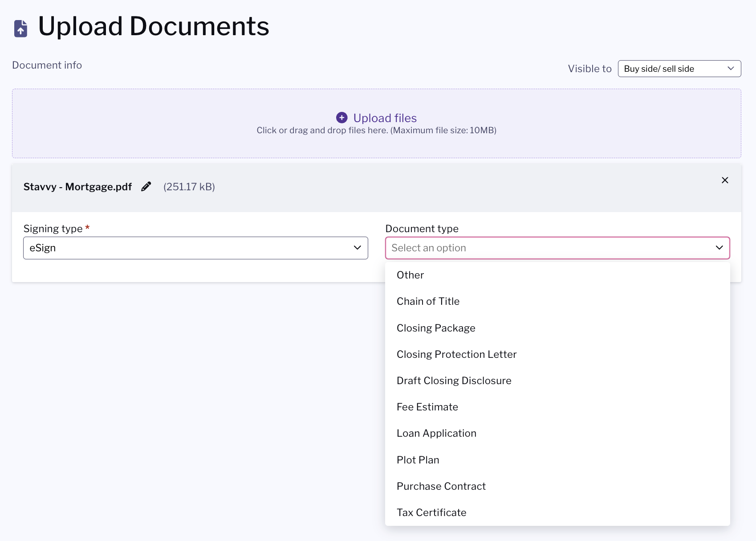
Task: Click the drag and drop instruction text
Action: [x=377, y=130]
